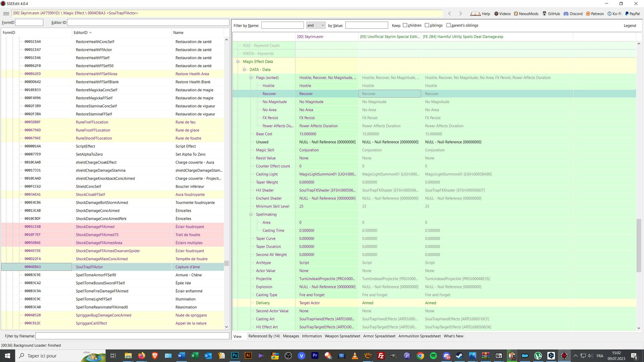Screen dimensions: 644x362
Task: Open the Help book icon
Action: coord(475,14)
